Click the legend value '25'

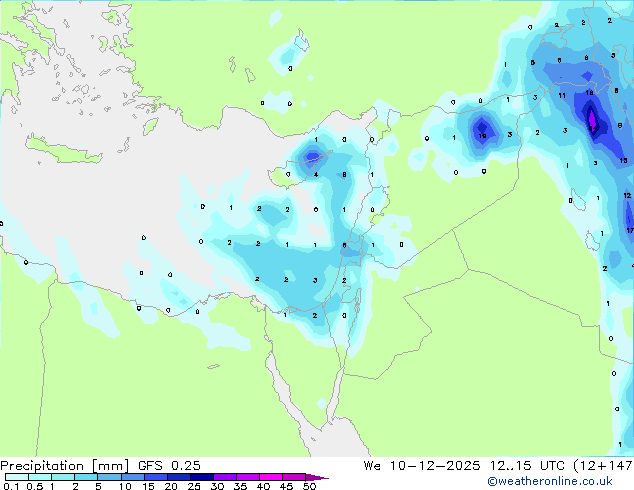point(194,486)
